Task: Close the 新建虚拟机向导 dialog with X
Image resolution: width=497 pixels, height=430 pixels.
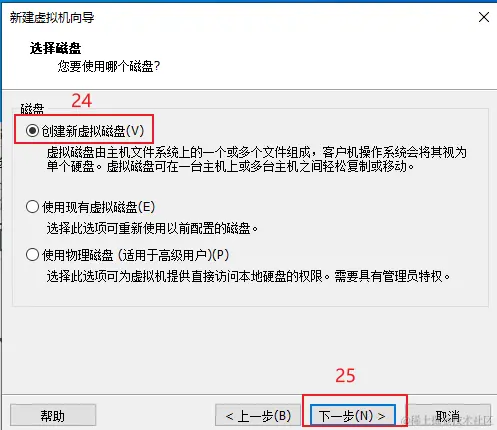Action: click(484, 17)
